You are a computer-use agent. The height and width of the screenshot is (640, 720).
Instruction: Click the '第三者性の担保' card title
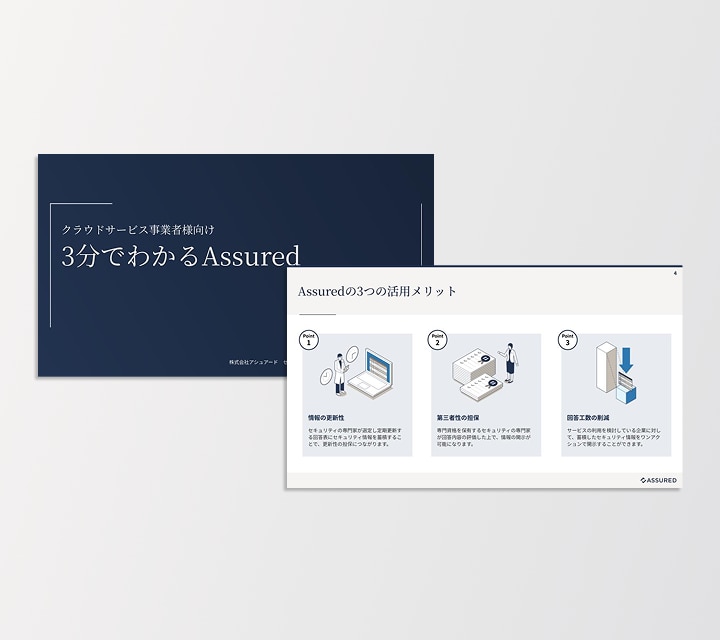coord(458,418)
